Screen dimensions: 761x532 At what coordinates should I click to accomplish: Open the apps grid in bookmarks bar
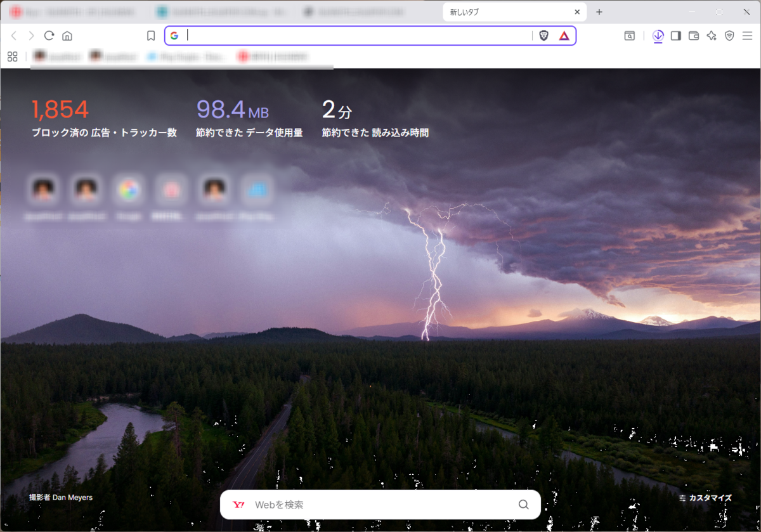(12, 56)
